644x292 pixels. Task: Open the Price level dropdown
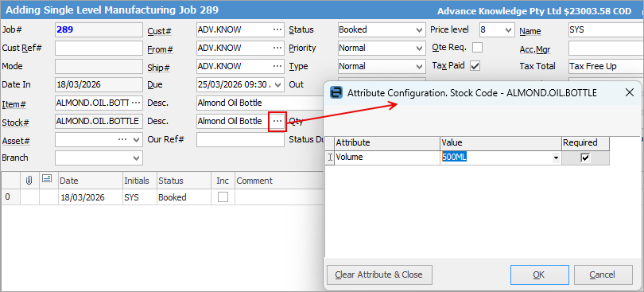(x=509, y=29)
